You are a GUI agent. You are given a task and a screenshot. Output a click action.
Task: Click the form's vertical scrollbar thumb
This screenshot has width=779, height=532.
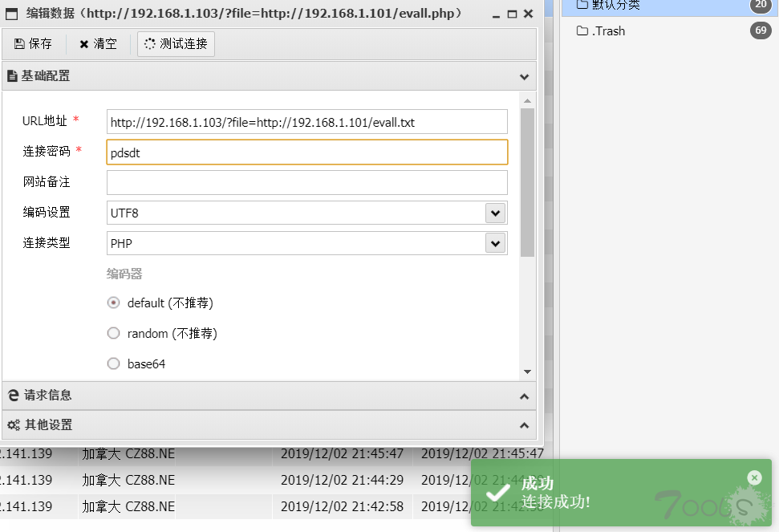click(528, 182)
